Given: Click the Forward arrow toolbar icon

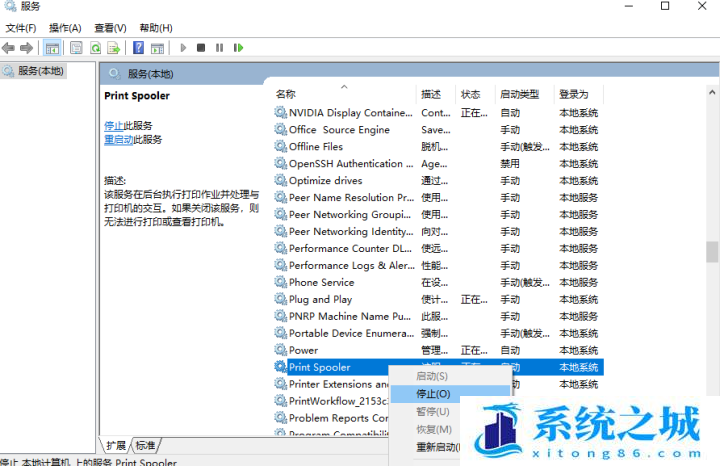Looking at the screenshot, I should point(27,48).
